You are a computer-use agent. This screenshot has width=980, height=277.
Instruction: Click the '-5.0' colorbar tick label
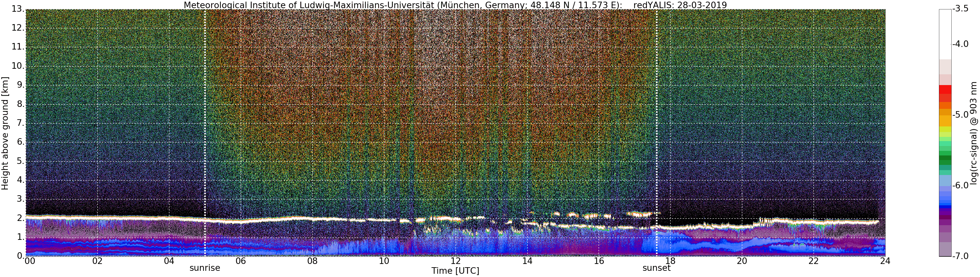960,115
